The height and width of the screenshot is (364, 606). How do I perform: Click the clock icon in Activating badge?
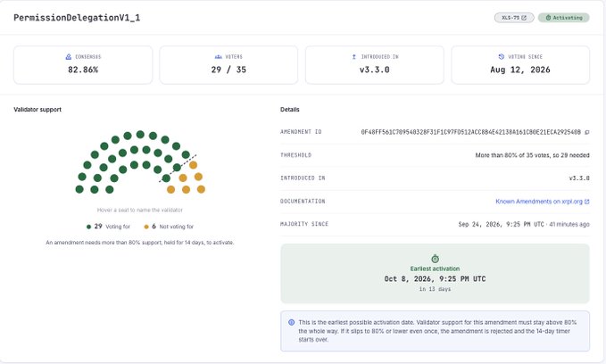coord(548,18)
